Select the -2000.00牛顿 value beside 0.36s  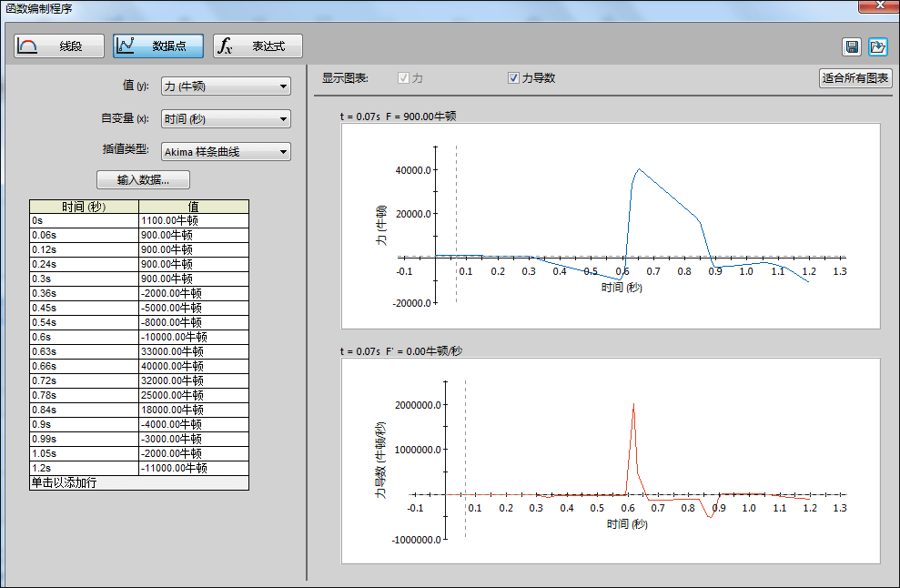click(x=194, y=293)
